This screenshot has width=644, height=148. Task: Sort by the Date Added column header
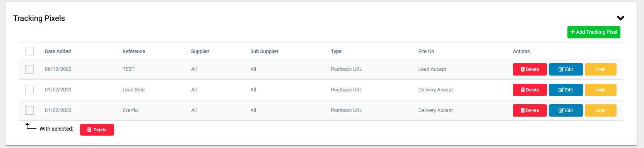point(58,51)
